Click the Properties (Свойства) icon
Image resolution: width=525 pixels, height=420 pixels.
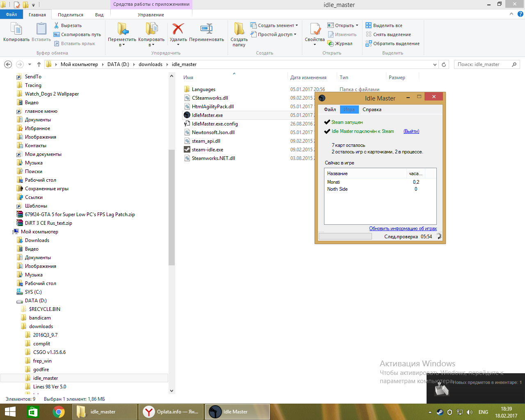[x=315, y=30]
